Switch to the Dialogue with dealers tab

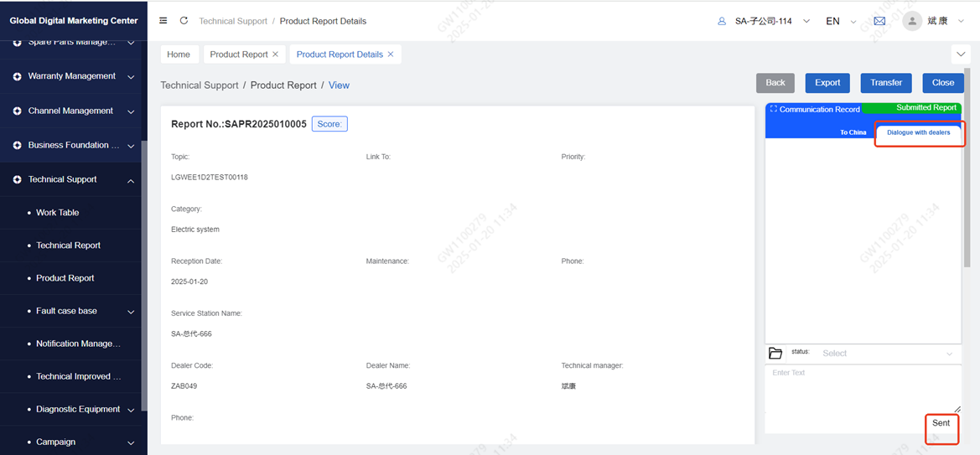tap(918, 132)
